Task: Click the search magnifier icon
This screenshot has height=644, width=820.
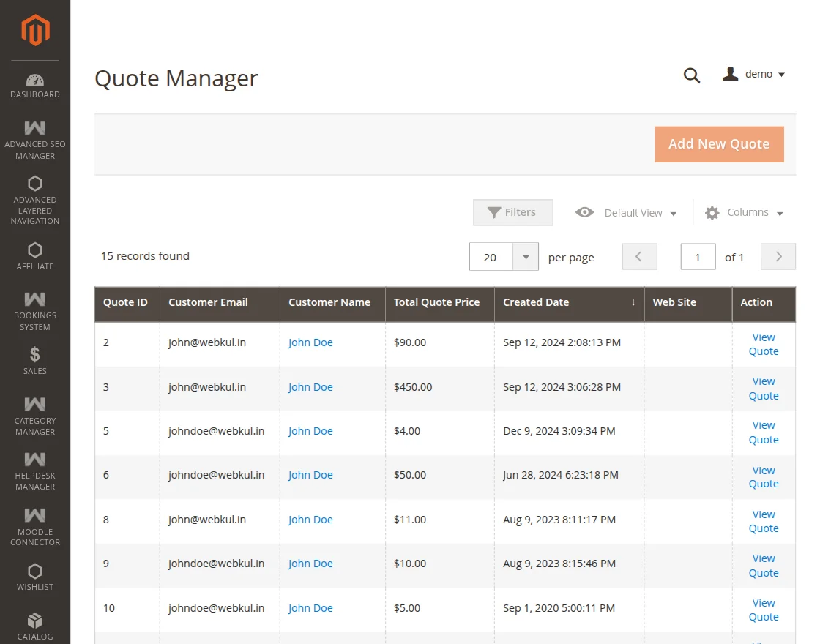Action: (x=692, y=75)
